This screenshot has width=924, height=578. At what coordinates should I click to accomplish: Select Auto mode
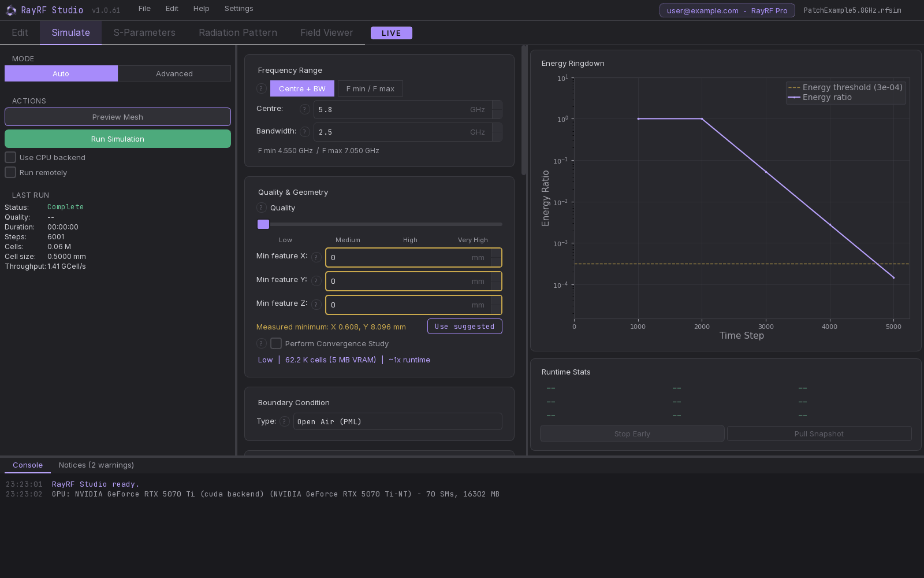61,73
